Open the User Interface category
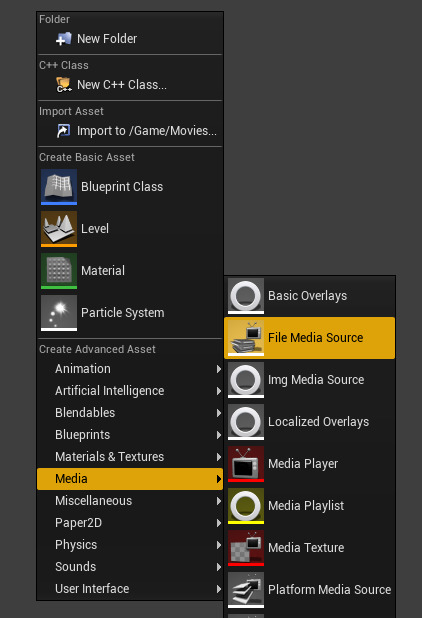Viewport: 422px width, 618px height. 130,589
